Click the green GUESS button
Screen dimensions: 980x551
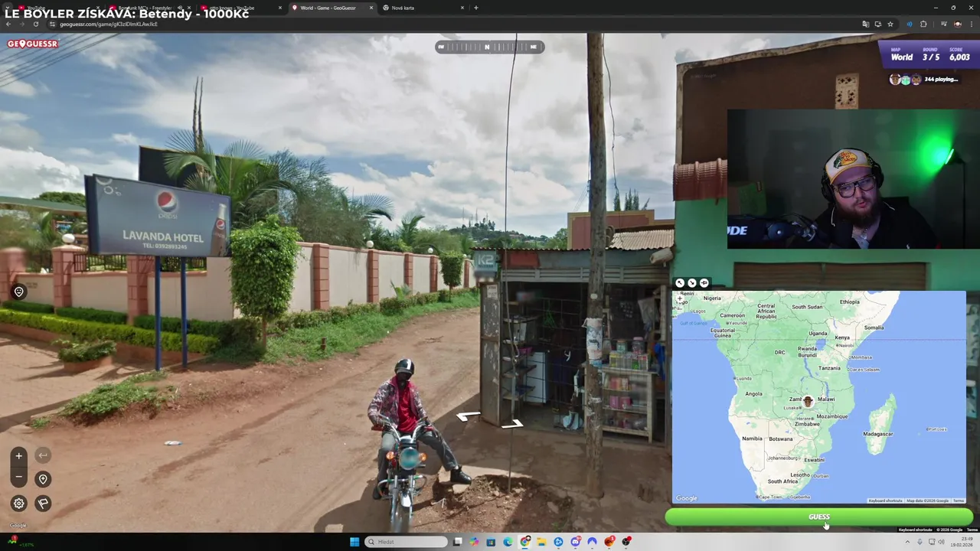818,517
